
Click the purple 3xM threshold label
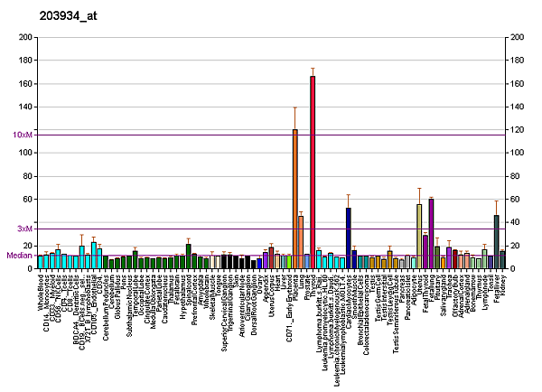[27, 229]
